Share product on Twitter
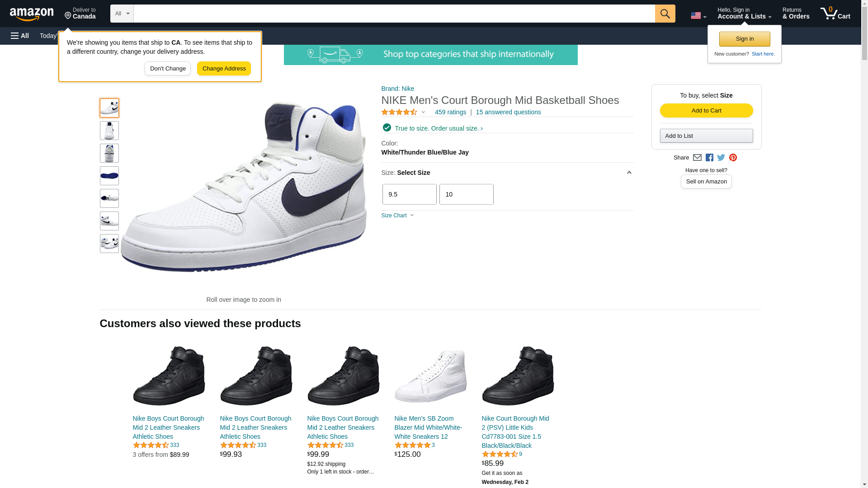 (x=721, y=158)
